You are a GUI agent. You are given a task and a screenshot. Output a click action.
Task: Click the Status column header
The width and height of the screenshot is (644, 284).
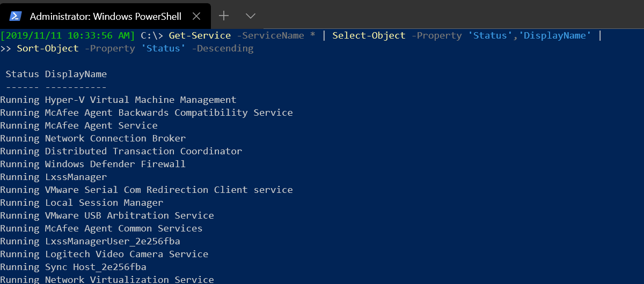[x=23, y=74]
